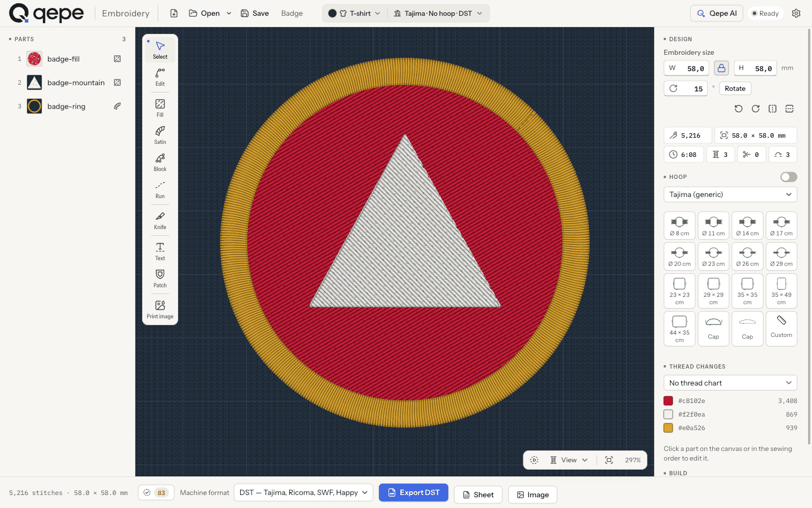The width and height of the screenshot is (812, 508).
Task: Click the embroidery width input field
Action: 686,68
